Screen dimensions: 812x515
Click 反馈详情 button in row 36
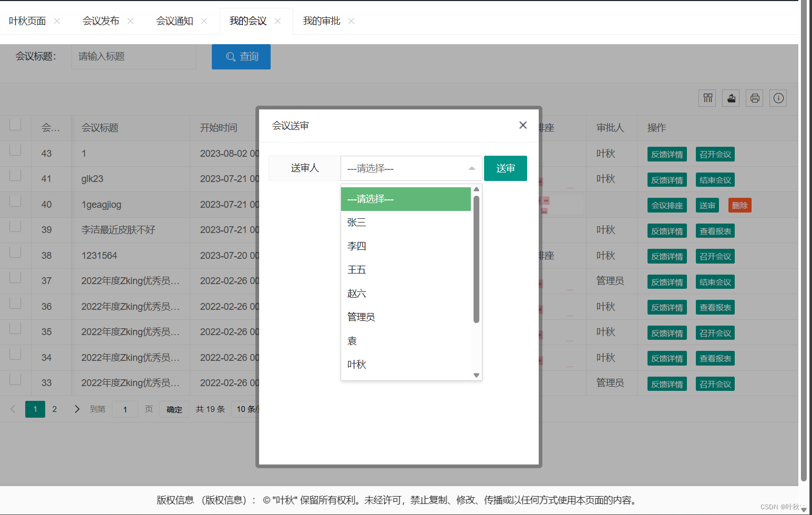click(667, 307)
